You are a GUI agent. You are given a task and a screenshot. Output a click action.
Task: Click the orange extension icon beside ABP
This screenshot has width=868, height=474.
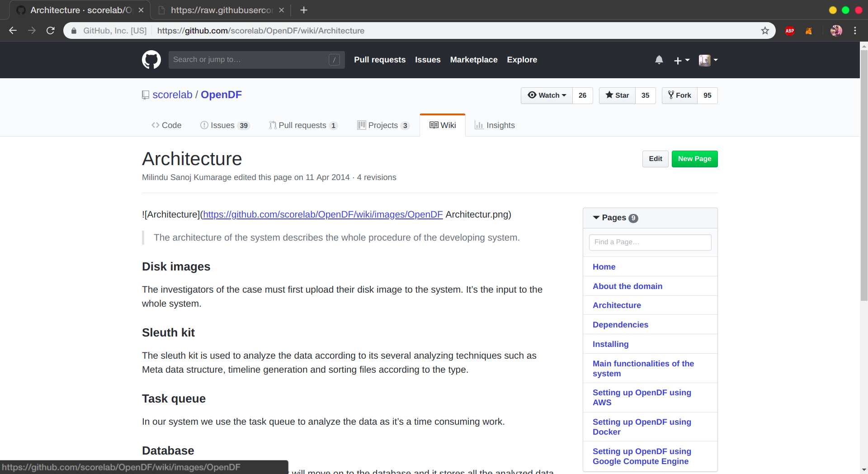click(x=809, y=31)
